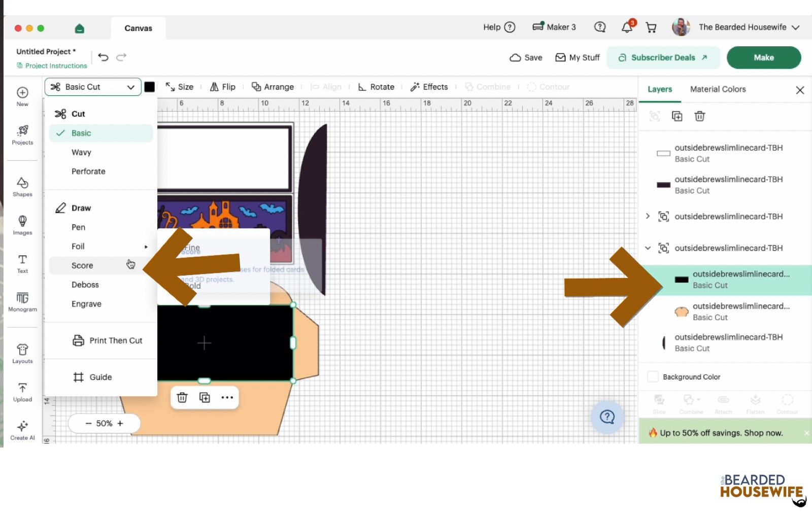Image resolution: width=812 pixels, height=516 pixels.
Task: Select the white rectangle outsidebrewslimlinecard-TBH layer
Action: point(725,153)
